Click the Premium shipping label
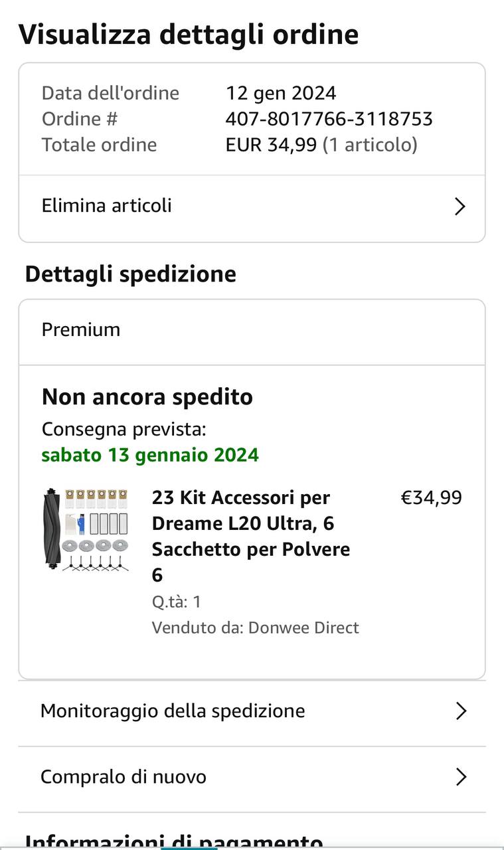This screenshot has width=504, height=850. click(81, 330)
